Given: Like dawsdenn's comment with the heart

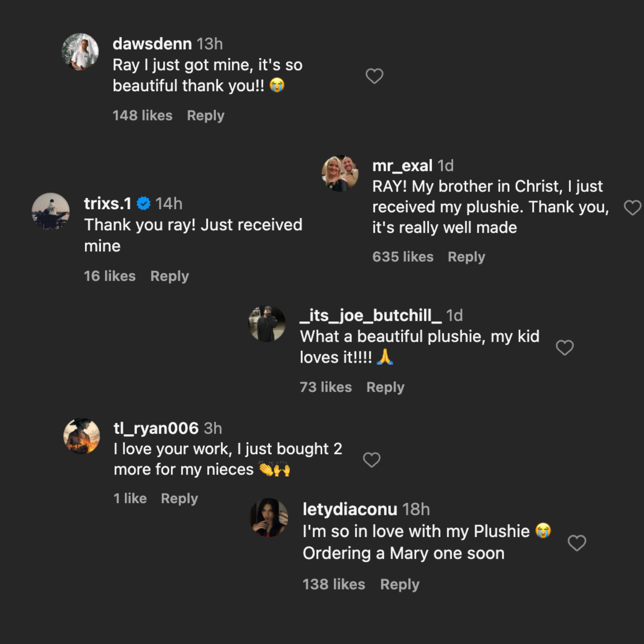Looking at the screenshot, I should click(x=374, y=76).
